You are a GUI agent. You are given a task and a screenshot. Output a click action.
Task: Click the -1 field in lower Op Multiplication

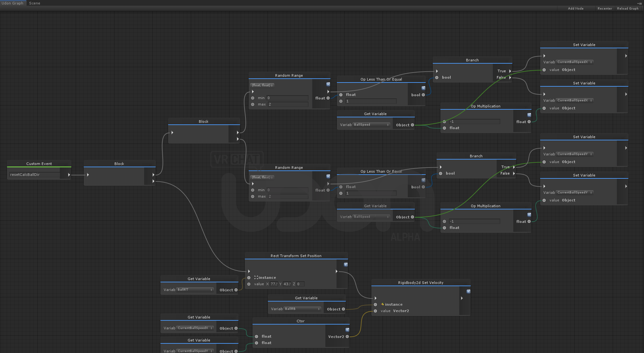pos(474,221)
